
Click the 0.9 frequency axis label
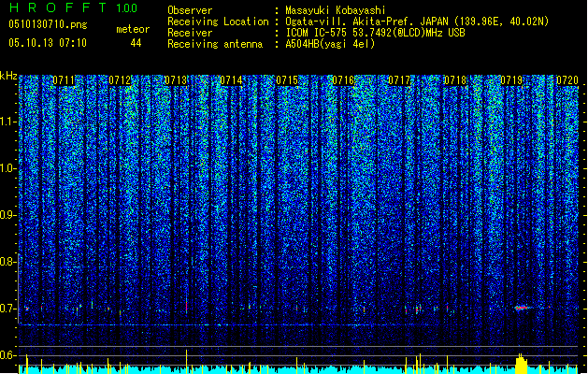tap(8, 215)
